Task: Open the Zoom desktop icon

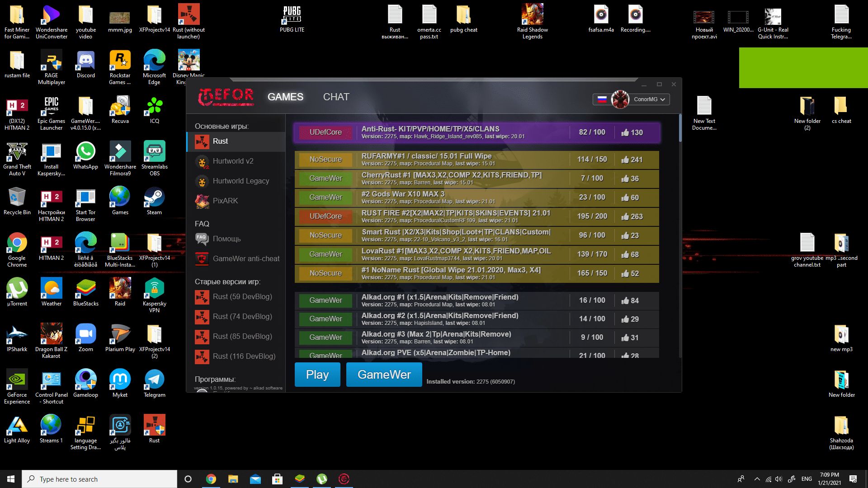Action: [85, 338]
